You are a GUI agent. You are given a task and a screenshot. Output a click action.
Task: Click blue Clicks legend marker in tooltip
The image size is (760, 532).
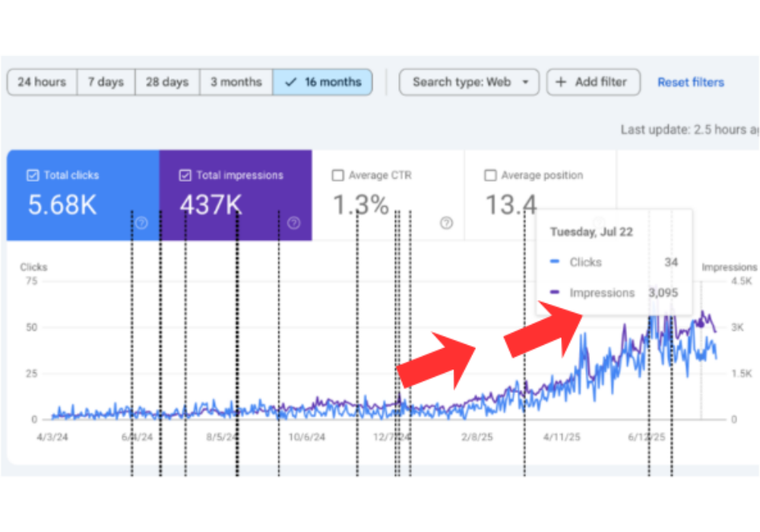coord(555,262)
